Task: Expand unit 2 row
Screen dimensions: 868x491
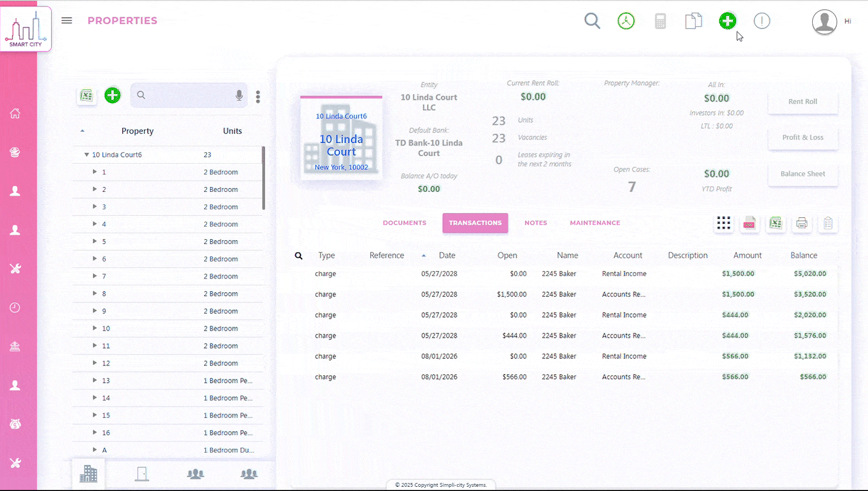Action: pyautogui.click(x=95, y=189)
